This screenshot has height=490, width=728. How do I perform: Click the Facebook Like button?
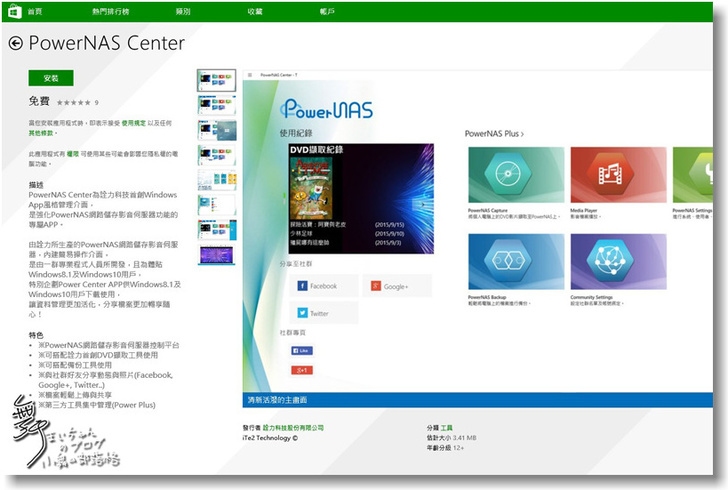[x=302, y=351]
